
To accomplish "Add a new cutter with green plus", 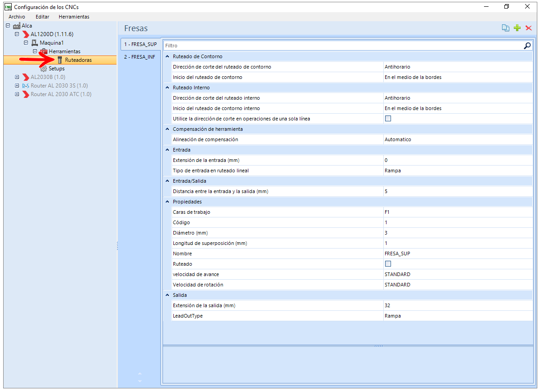I will [517, 28].
